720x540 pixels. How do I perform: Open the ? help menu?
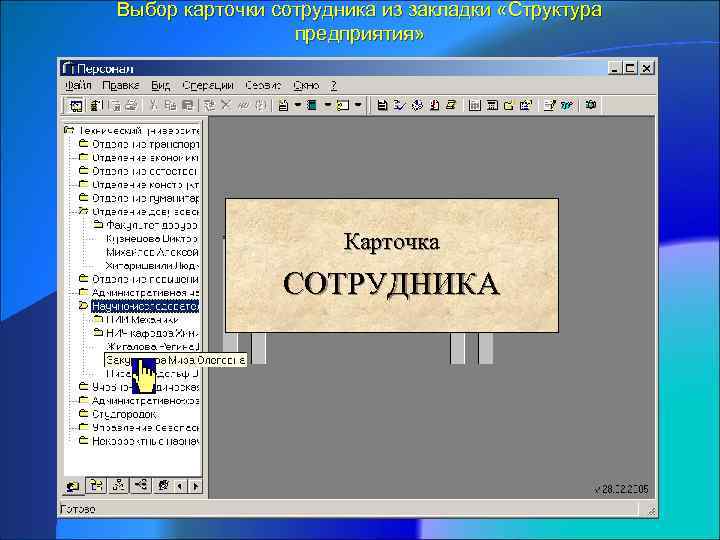334,85
